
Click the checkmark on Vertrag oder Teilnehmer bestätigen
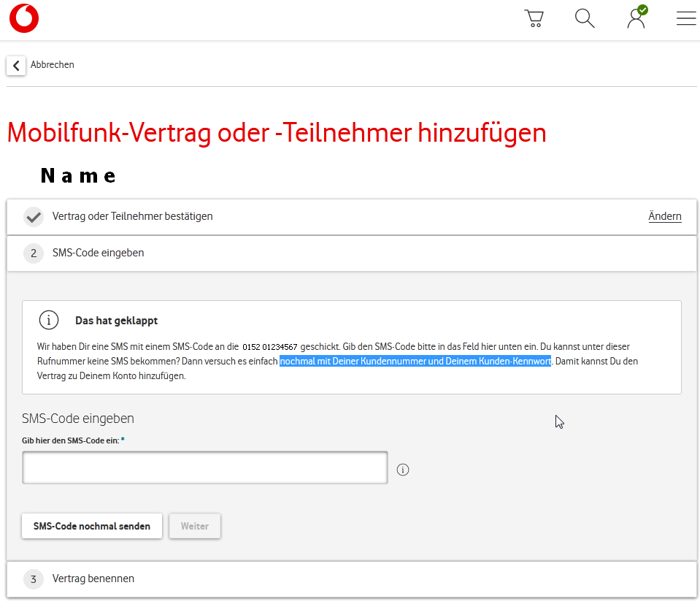(33, 216)
